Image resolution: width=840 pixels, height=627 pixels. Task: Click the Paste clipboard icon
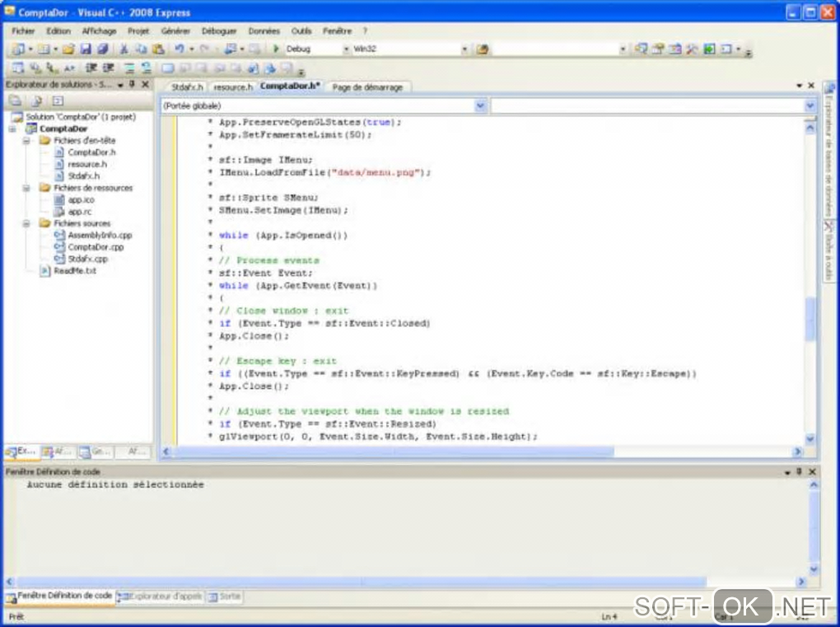(156, 49)
